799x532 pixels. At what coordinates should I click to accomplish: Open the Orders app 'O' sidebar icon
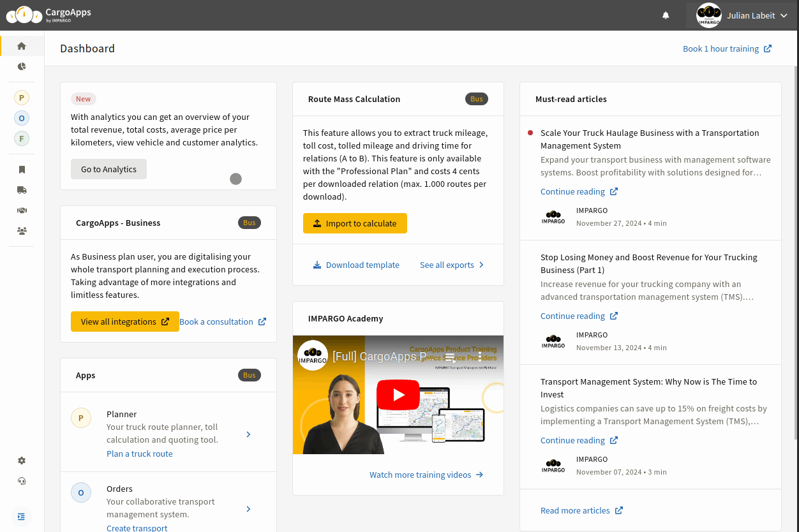(x=22, y=118)
